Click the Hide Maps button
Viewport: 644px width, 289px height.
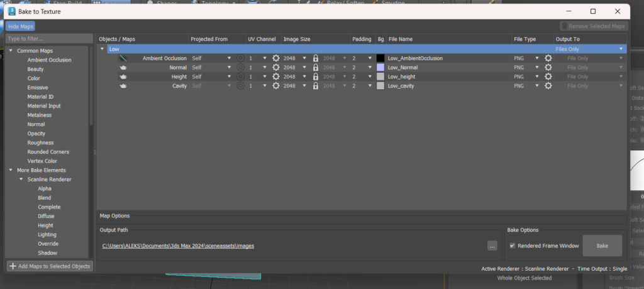[x=21, y=26]
